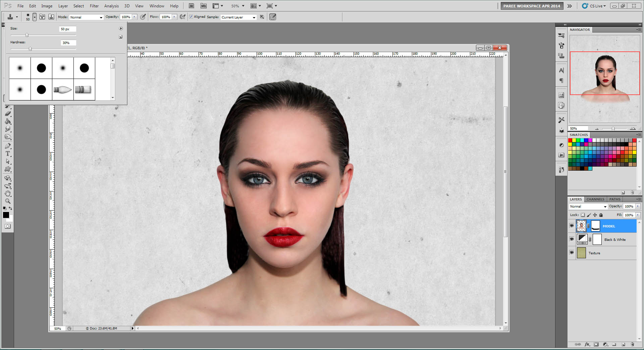644x350 pixels.
Task: Select the Eraser tool
Action: coord(8,114)
